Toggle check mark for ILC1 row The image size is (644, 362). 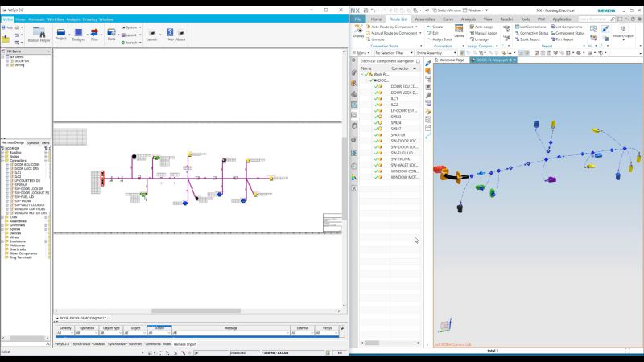376,98
